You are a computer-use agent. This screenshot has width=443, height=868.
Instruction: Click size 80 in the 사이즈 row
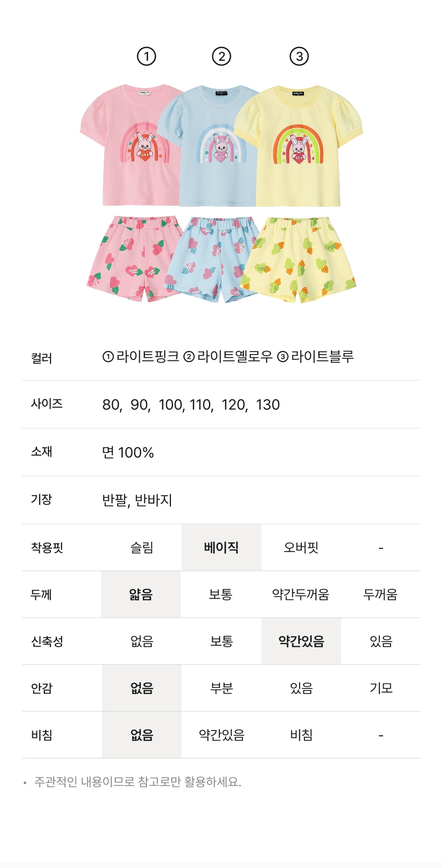(x=111, y=405)
